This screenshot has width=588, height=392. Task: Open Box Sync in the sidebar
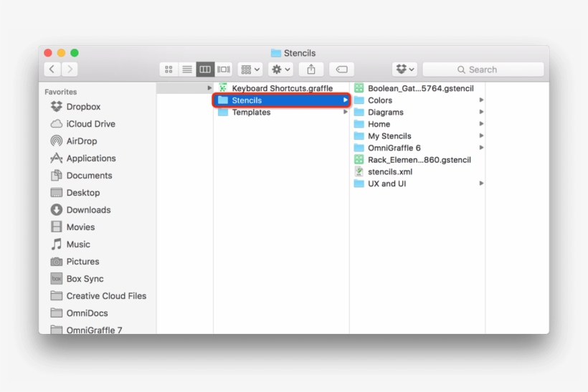pyautogui.click(x=77, y=279)
